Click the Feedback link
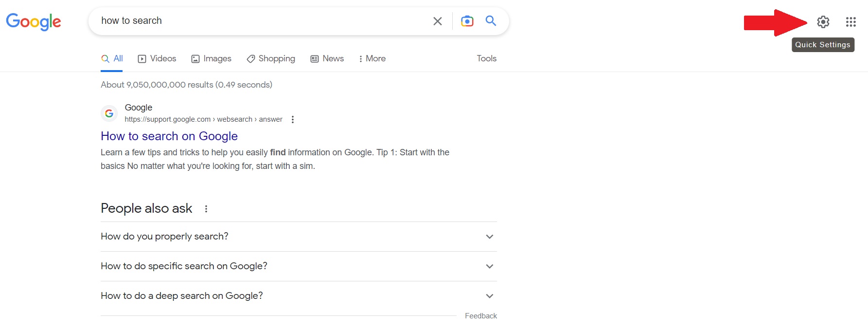This screenshot has width=868, height=332. (481, 316)
